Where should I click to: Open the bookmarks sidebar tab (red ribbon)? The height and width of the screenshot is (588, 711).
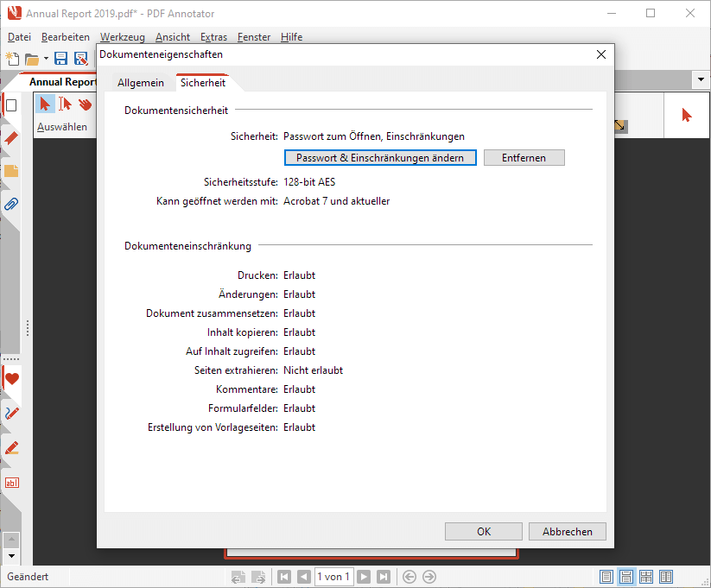click(11, 138)
